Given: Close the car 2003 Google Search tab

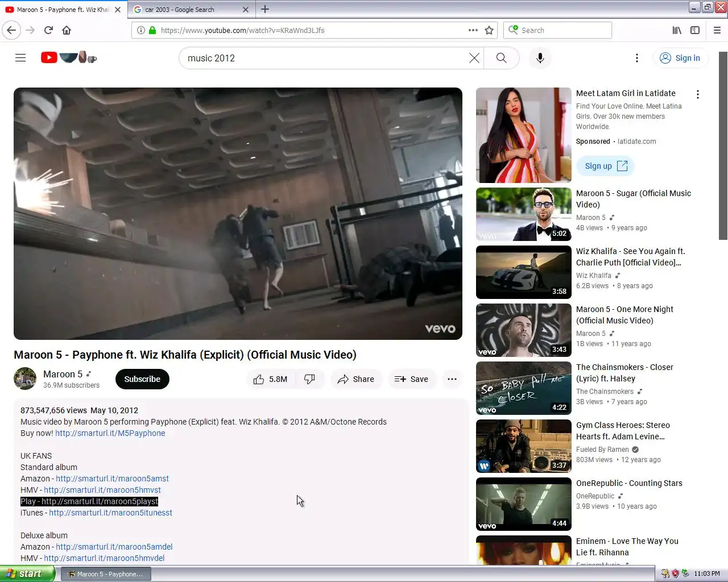Looking at the screenshot, I should coord(246,10).
